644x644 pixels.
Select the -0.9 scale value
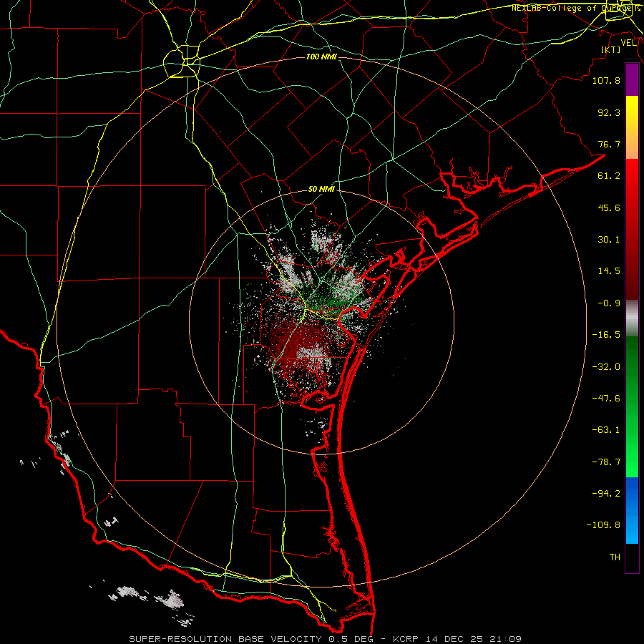(x=609, y=303)
